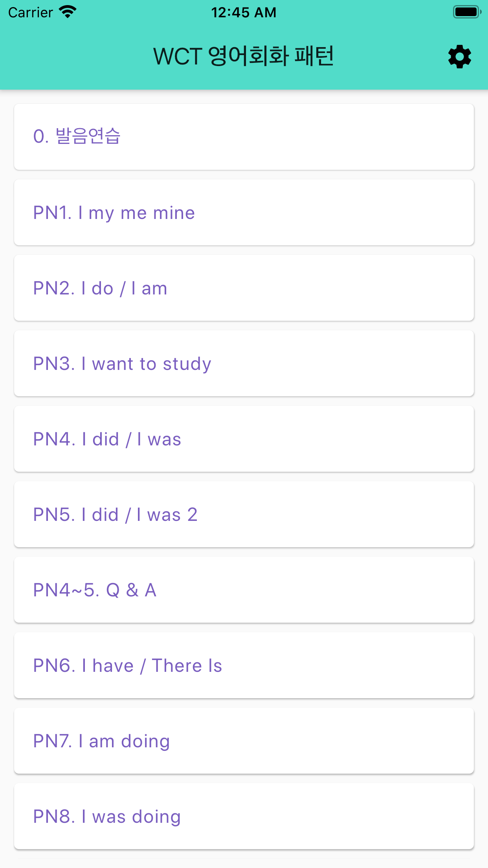The width and height of the screenshot is (488, 868).
Task: Start the want-to-study pattern lesson
Action: [x=244, y=363]
